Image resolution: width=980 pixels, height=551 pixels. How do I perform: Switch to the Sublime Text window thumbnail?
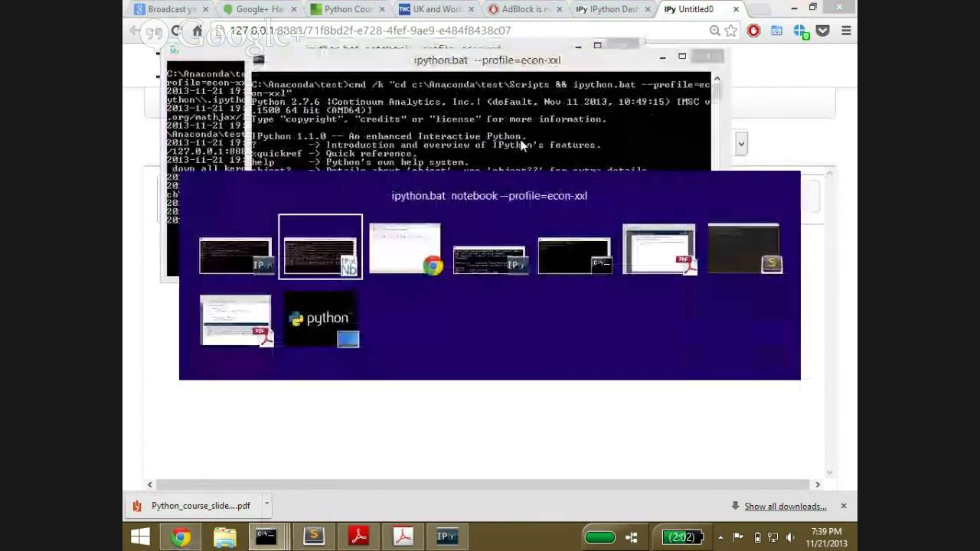tap(743, 249)
